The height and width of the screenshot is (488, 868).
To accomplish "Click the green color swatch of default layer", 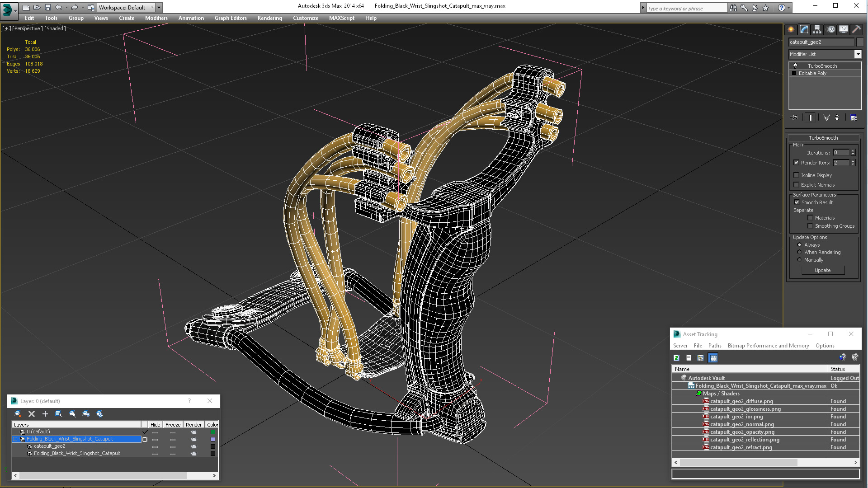I will click(x=213, y=432).
